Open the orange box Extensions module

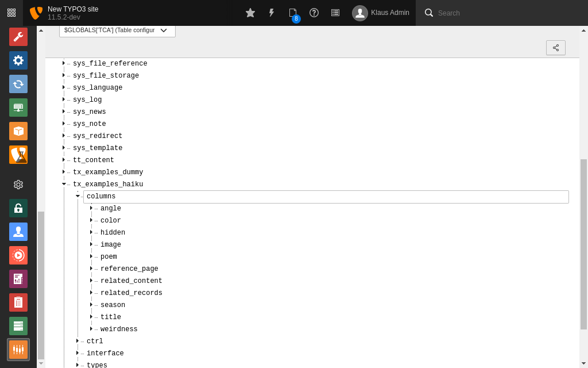pos(18,131)
